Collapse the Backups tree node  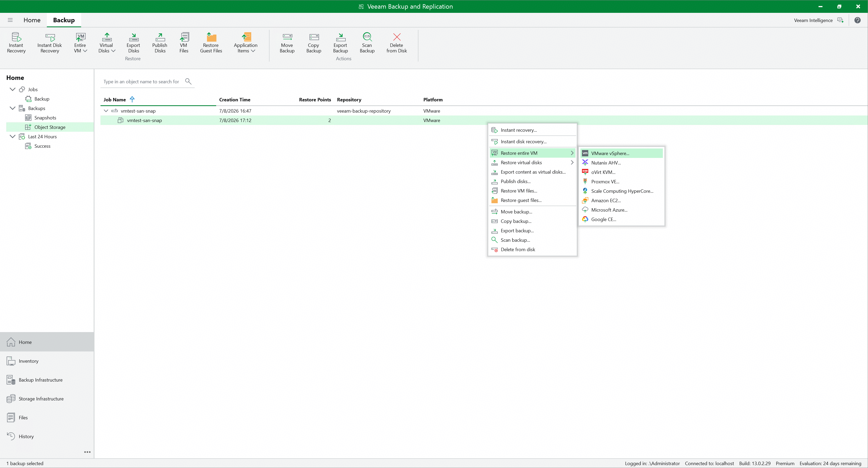coord(13,108)
